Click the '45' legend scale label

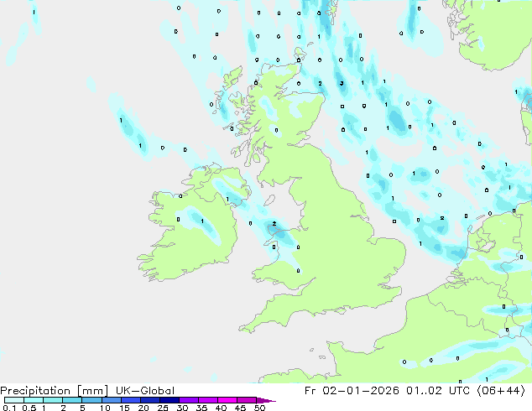240,408
